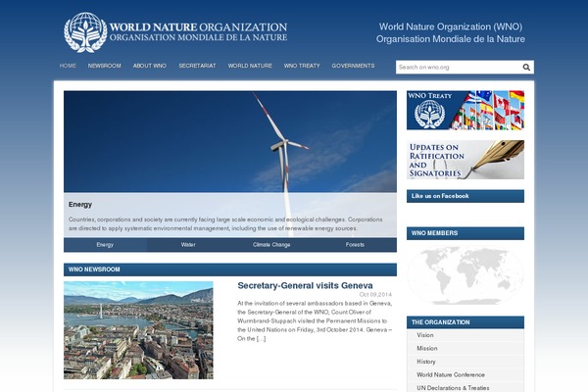Image resolution: width=588 pixels, height=392 pixels.
Task: Click The Organization section header
Action: coord(465,322)
